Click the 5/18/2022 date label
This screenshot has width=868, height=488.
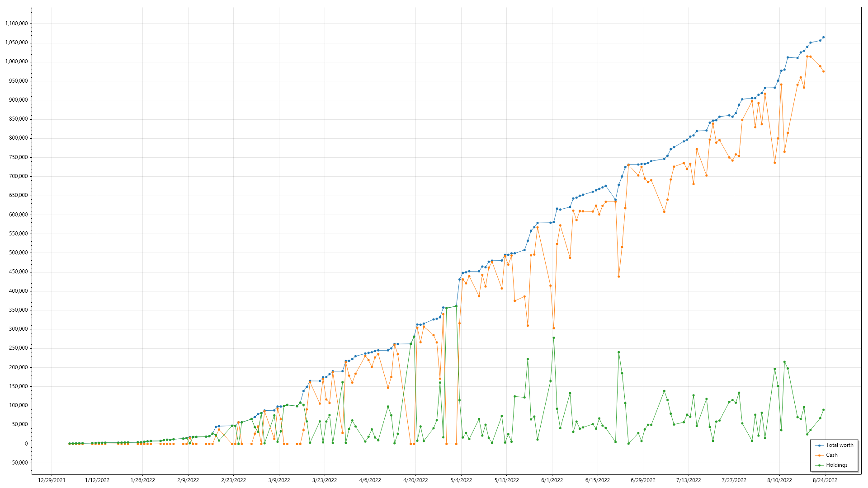click(506, 480)
